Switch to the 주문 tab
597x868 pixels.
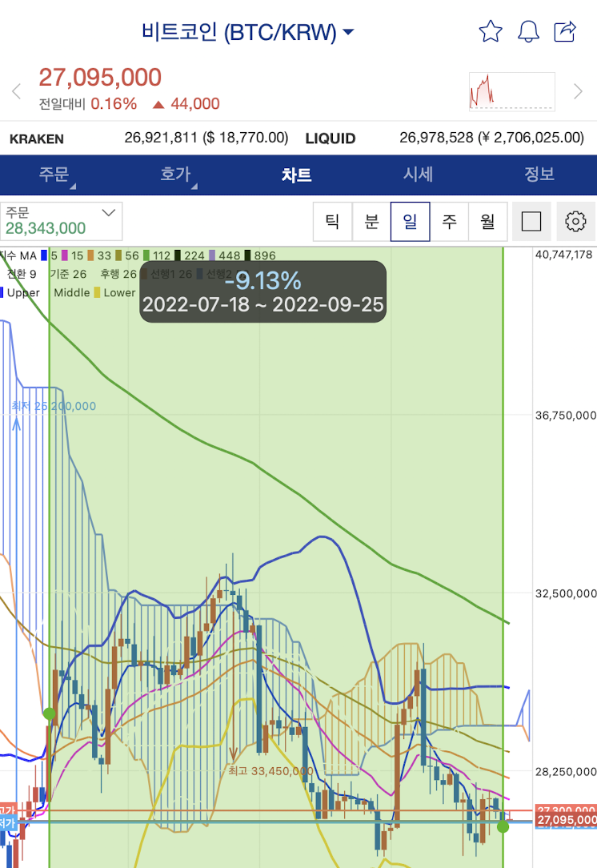[x=54, y=175]
